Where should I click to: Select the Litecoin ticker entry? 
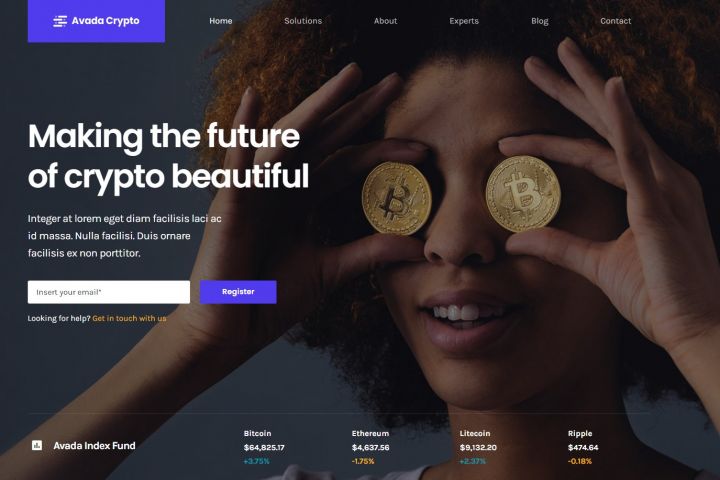point(478,447)
